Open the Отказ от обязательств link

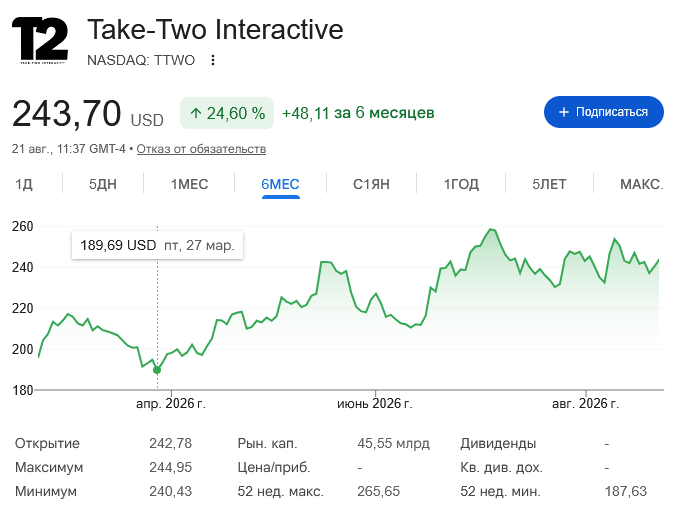pyautogui.click(x=201, y=149)
